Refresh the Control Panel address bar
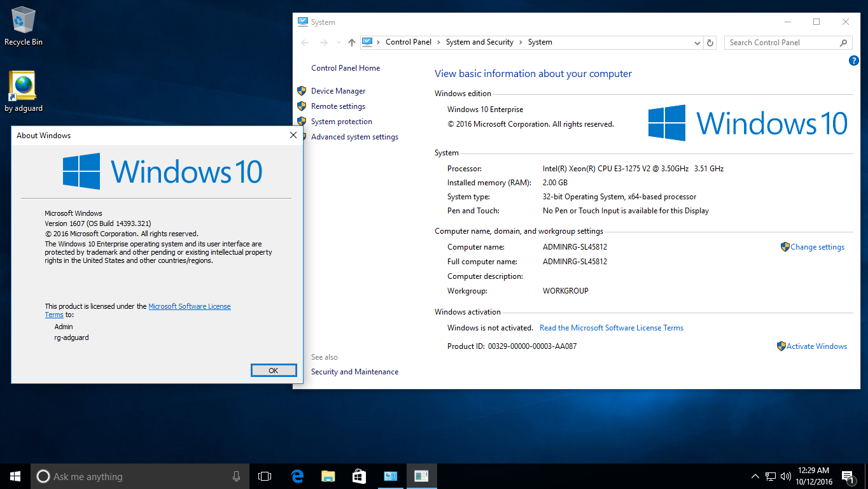The width and height of the screenshot is (868, 489). coord(710,43)
